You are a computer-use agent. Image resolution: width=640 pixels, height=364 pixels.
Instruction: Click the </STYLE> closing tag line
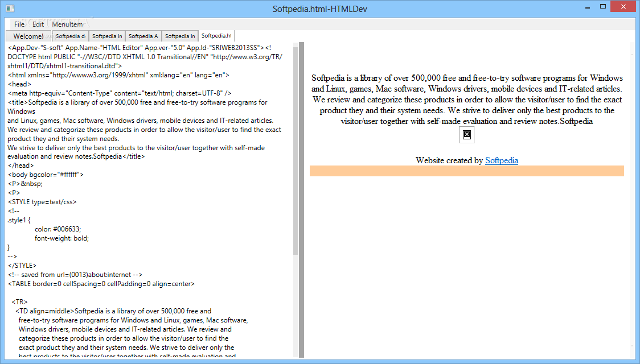pyautogui.click(x=22, y=266)
